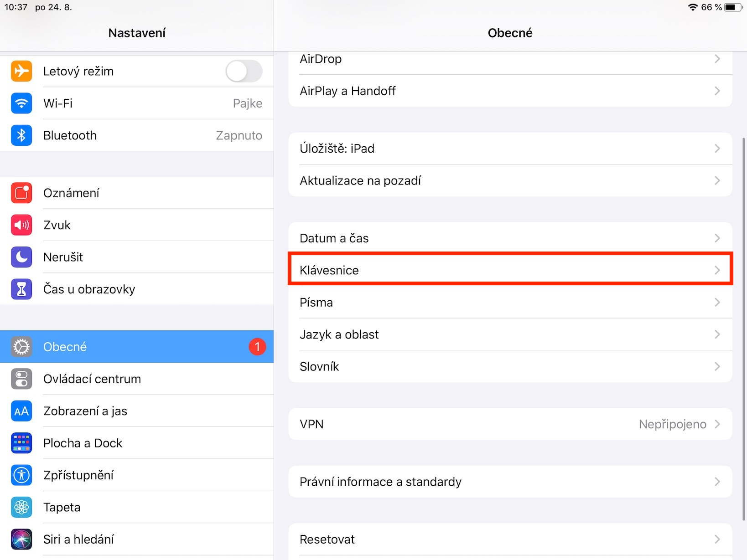Image resolution: width=747 pixels, height=560 pixels.
Task: Expand the Klávesnice row chevron
Action: [x=717, y=270]
